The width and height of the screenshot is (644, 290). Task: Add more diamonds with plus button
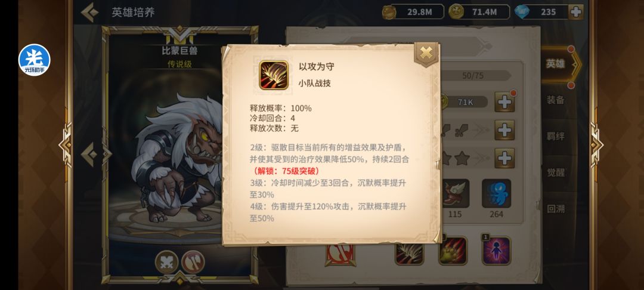pyautogui.click(x=576, y=12)
